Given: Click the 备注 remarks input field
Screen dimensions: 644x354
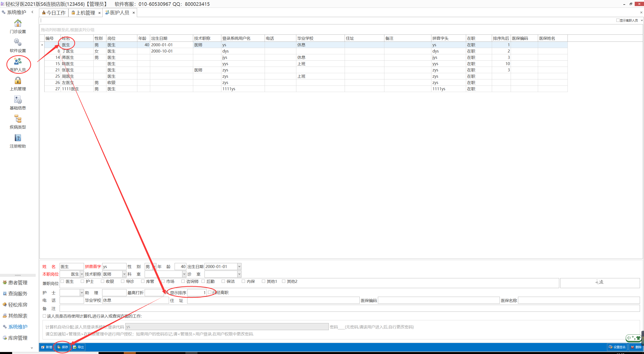Looking at the screenshot, I should tap(350, 308).
